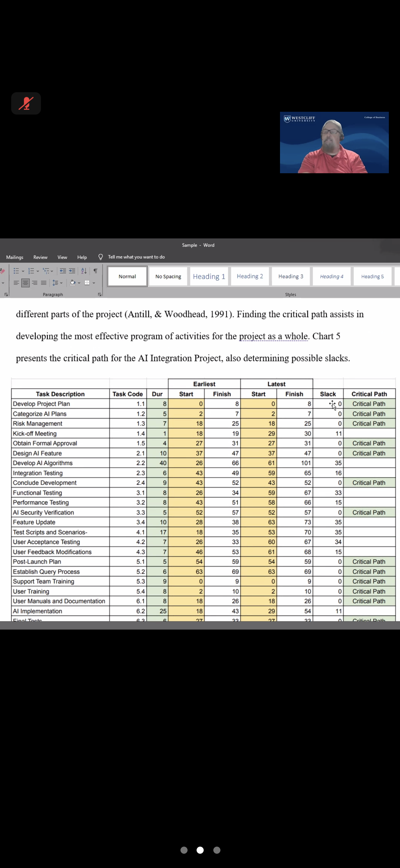Open shading color dropdown arrow
400x868 pixels.
79,283
